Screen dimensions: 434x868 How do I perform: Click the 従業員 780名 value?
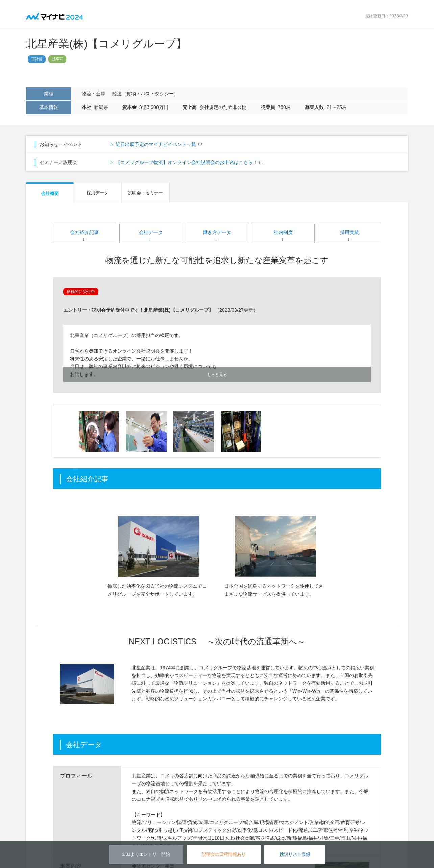[276, 107]
